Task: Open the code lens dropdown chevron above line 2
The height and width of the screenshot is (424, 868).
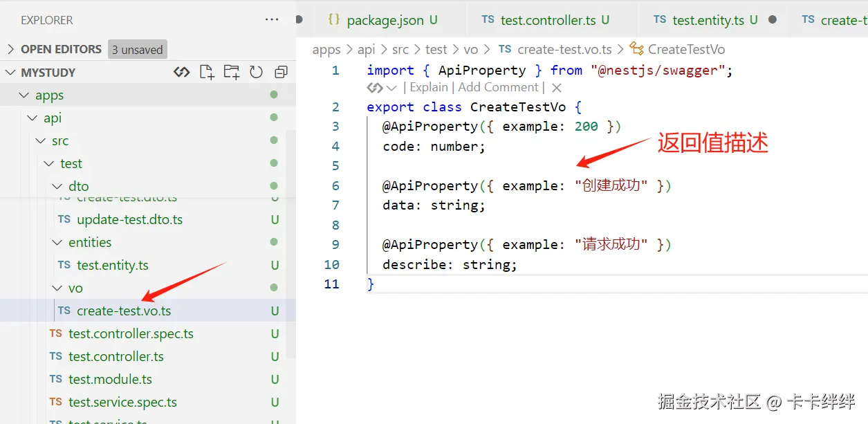Action: [x=391, y=88]
